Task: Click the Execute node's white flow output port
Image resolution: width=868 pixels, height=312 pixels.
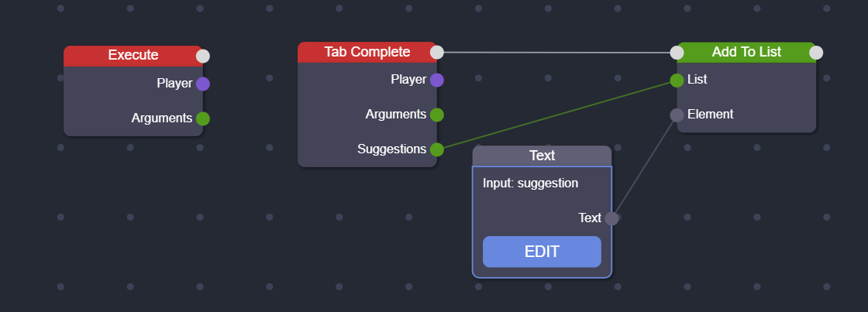Action: point(203,56)
